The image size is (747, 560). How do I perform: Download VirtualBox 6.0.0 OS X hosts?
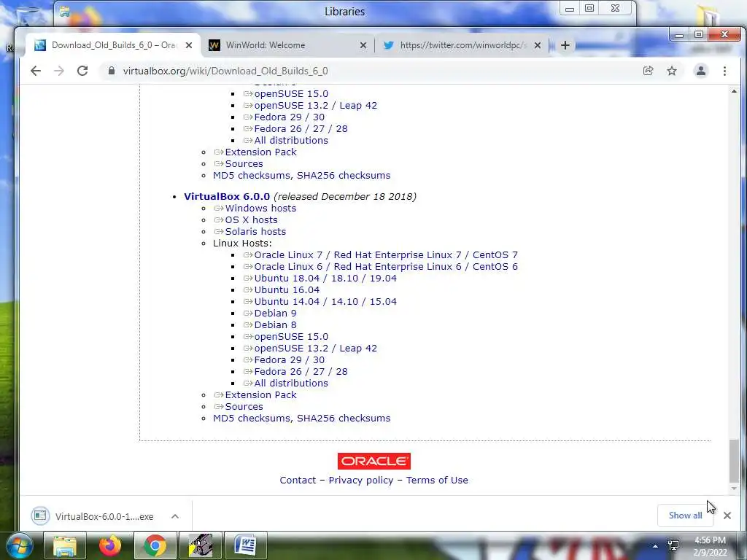click(x=251, y=220)
